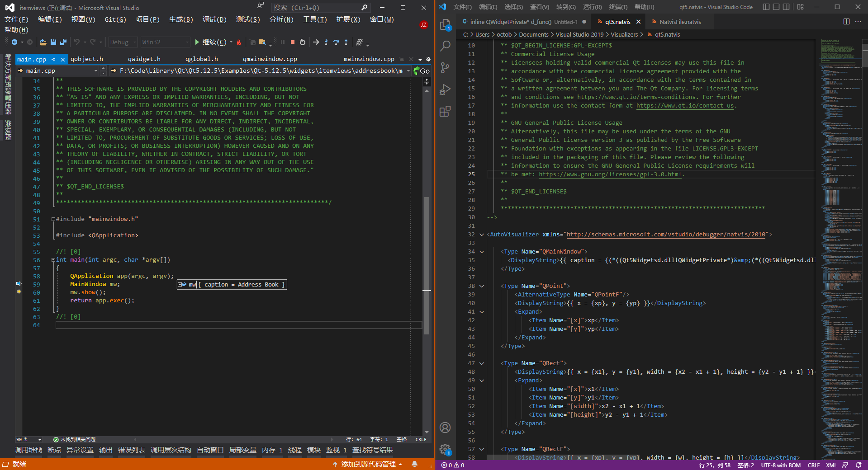Screen dimensions: 868x470
Task: Toggle the VS Code primary sidebar layout
Action: pos(766,7)
